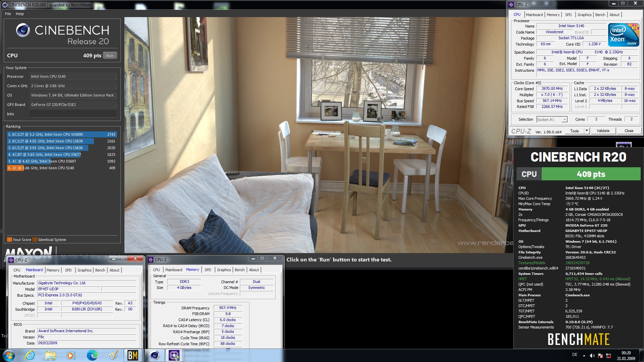Open the network status tray icon

point(608,356)
